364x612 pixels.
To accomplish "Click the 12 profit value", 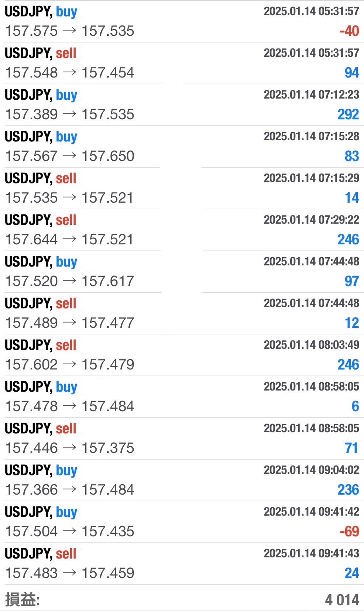I will pos(351,323).
